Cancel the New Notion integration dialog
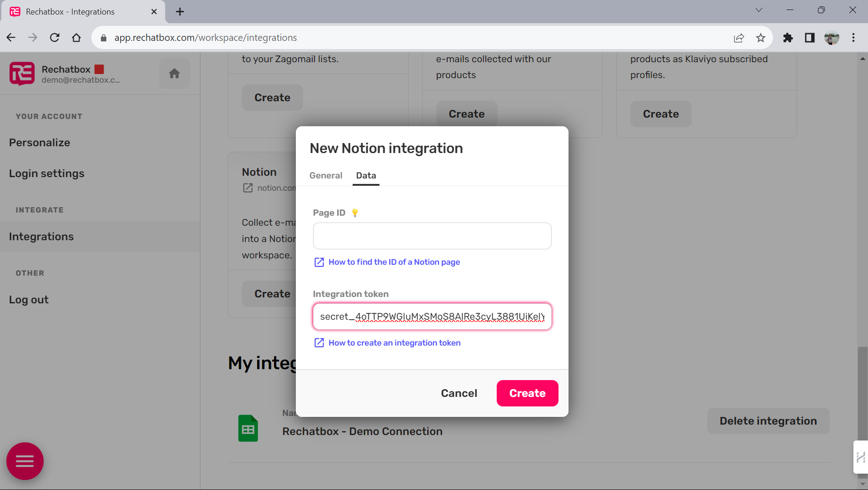This screenshot has width=868, height=490. 459,393
